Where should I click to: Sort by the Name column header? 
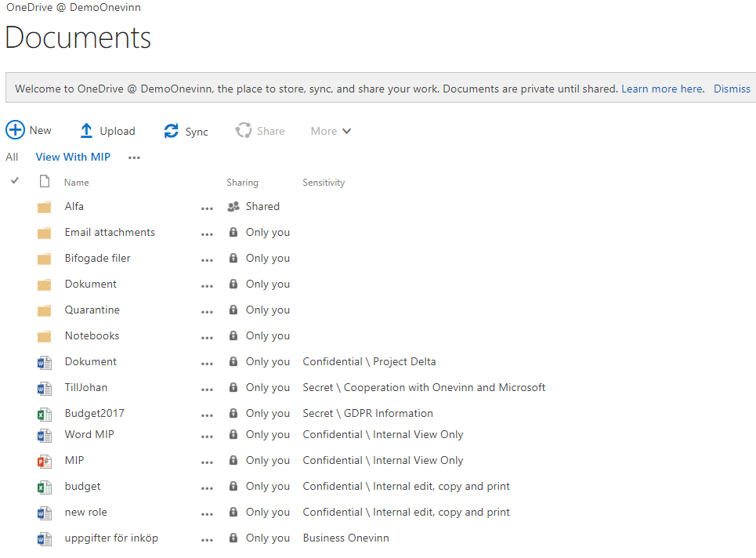[77, 183]
